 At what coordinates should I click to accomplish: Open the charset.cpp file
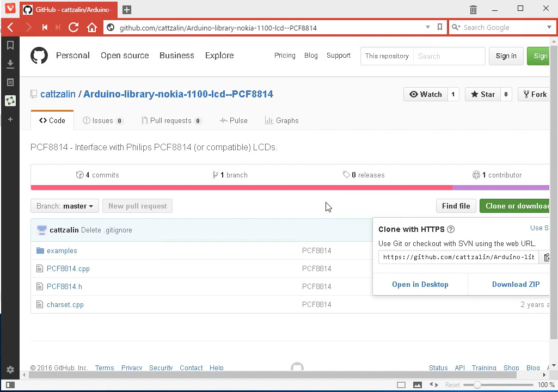click(65, 305)
